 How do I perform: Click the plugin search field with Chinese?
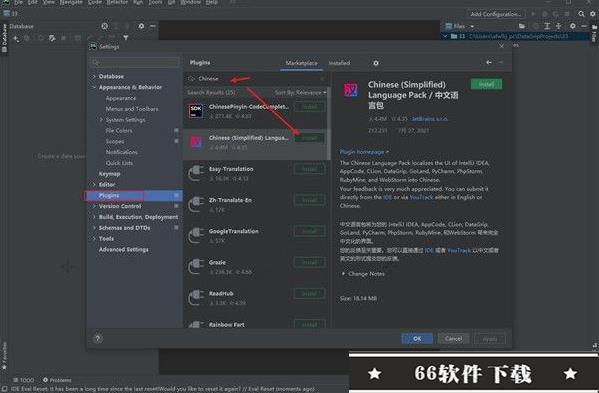click(257, 79)
